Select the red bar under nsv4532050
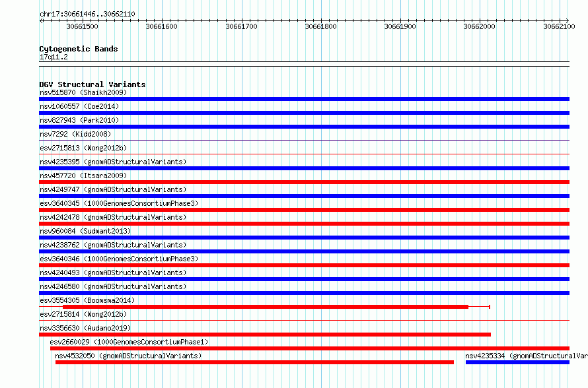Screen dimensions: 588x388 (x=254, y=362)
